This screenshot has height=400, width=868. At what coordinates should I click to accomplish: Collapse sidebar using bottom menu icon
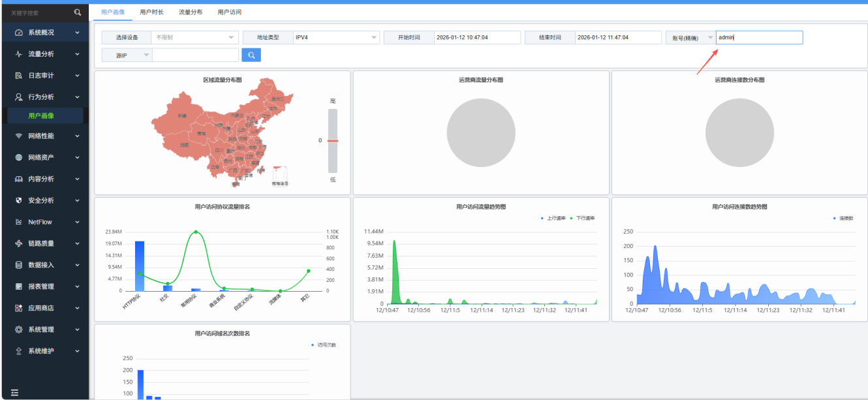click(14, 393)
